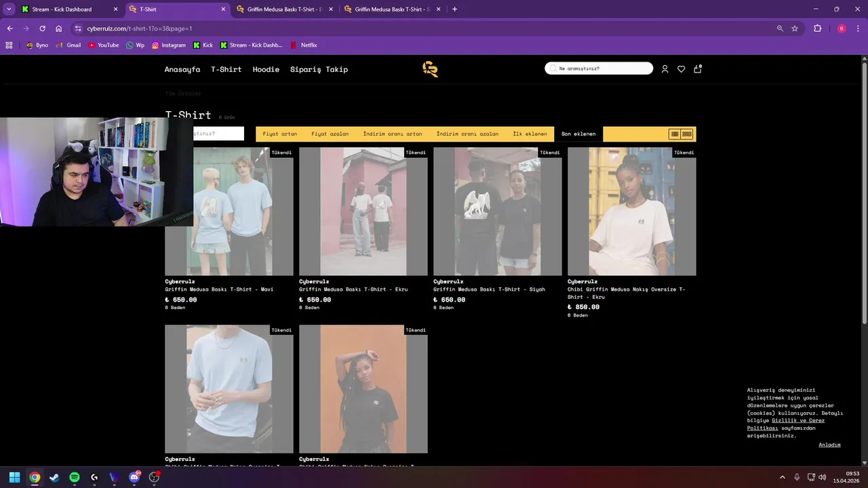Open the Gmail bookmark
Screen dimensions: 868x488
pos(68,45)
